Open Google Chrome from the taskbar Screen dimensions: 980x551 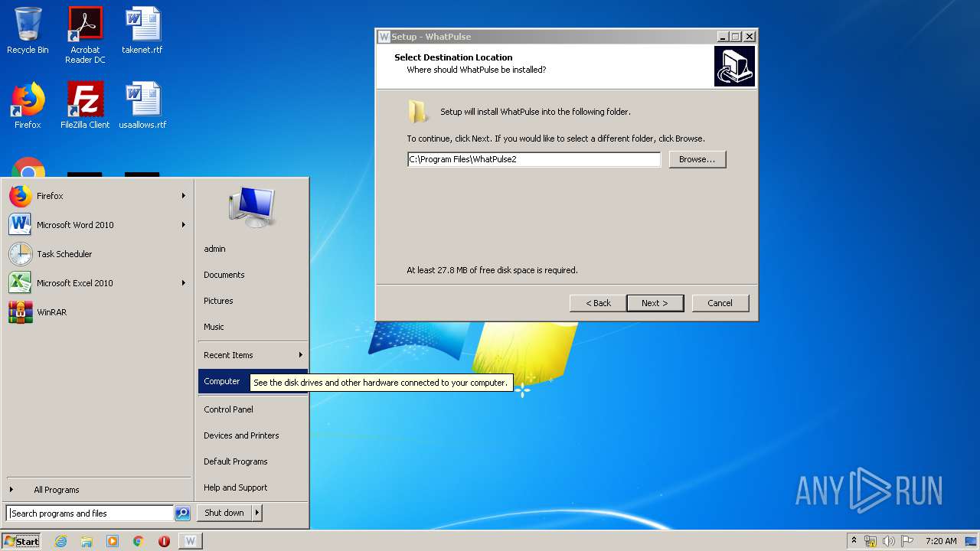click(138, 541)
